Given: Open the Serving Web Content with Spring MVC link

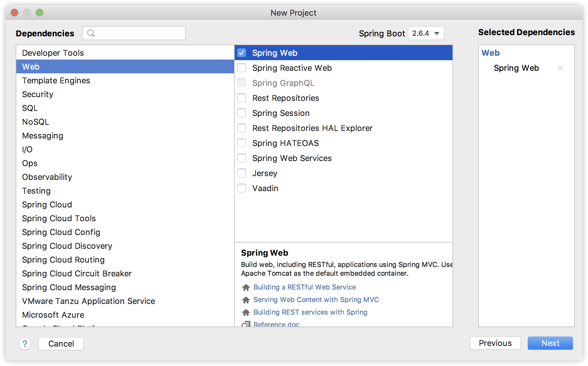Looking at the screenshot, I should [316, 300].
